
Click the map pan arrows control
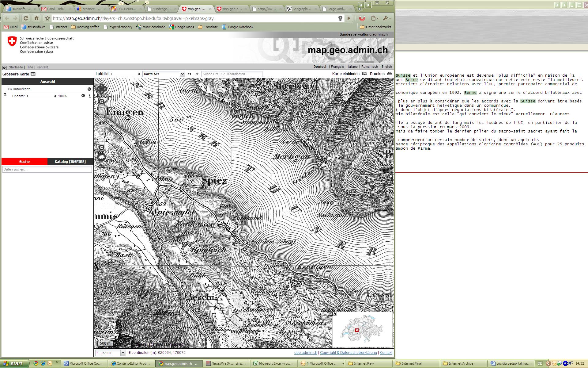102,89
